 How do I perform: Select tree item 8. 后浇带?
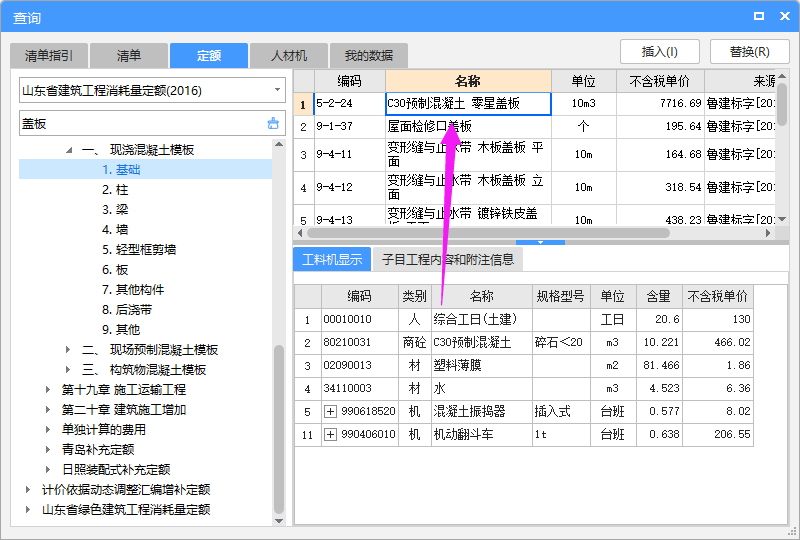click(x=127, y=310)
